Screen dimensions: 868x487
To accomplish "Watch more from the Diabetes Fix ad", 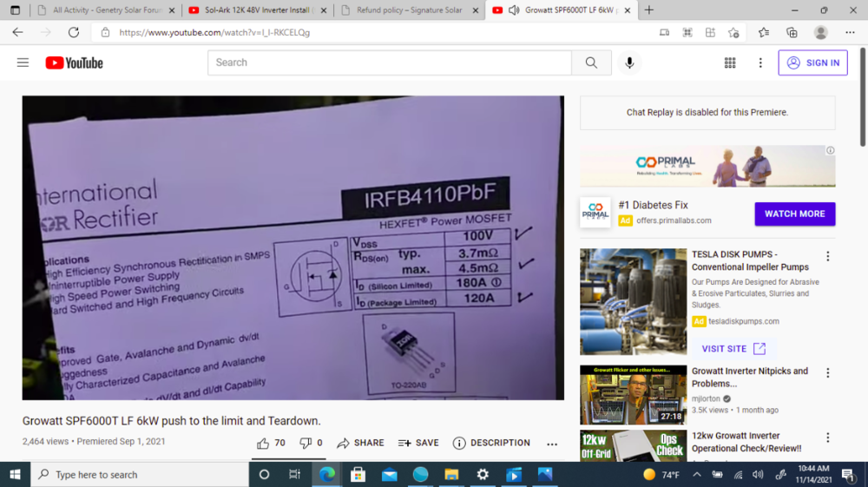I will 794,214.
